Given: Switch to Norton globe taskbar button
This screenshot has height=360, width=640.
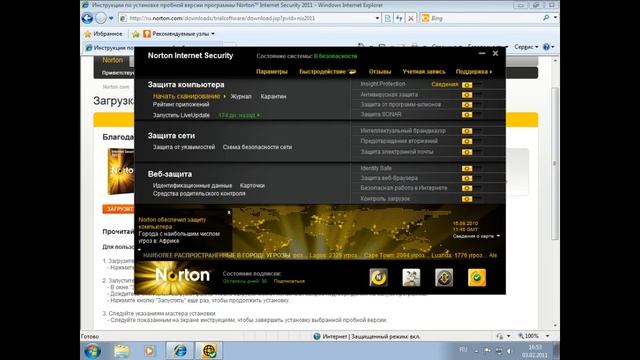Looking at the screenshot, I should (x=209, y=351).
